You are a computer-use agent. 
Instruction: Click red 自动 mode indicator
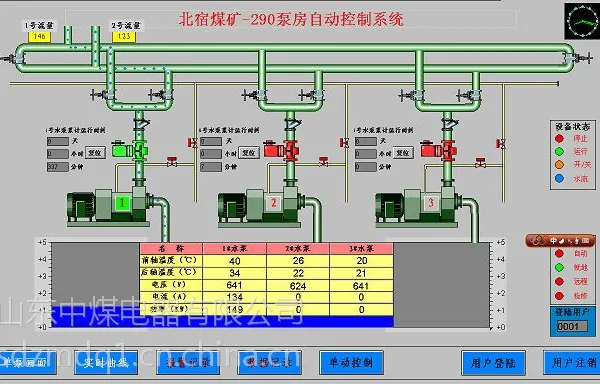pos(559,254)
